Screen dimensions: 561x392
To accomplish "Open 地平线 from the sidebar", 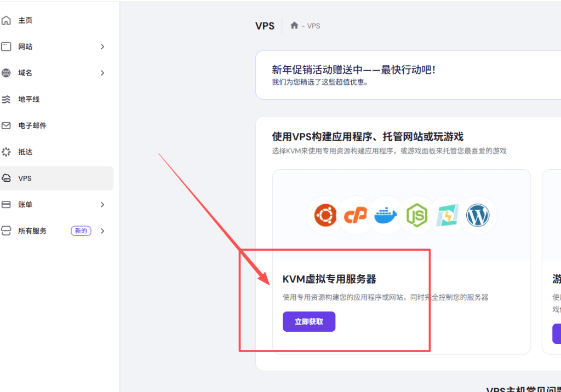I will tap(28, 99).
